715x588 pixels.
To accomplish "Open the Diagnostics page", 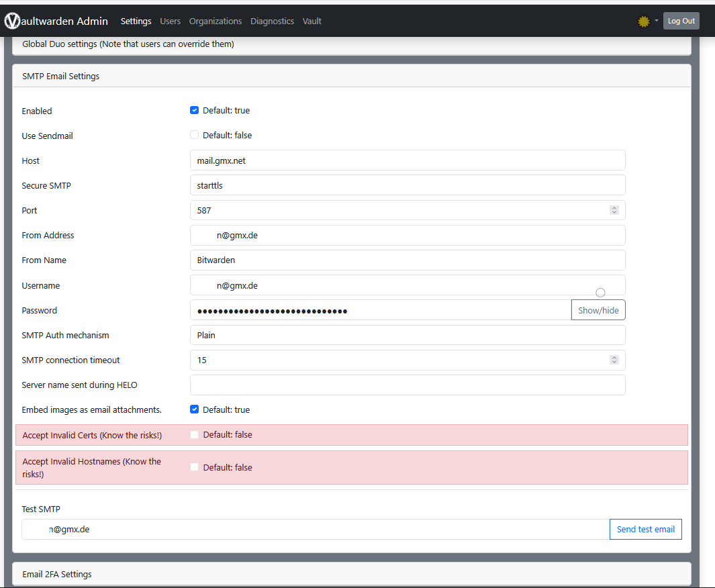I will (272, 21).
